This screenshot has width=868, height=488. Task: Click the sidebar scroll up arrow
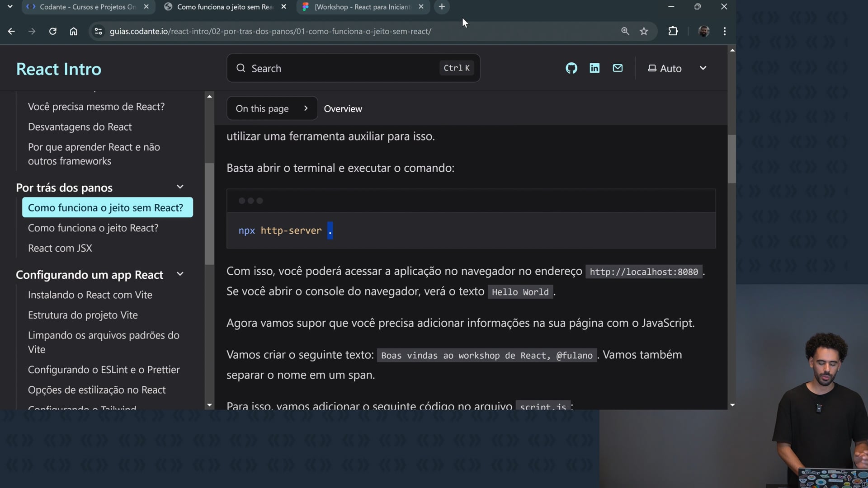click(x=209, y=96)
